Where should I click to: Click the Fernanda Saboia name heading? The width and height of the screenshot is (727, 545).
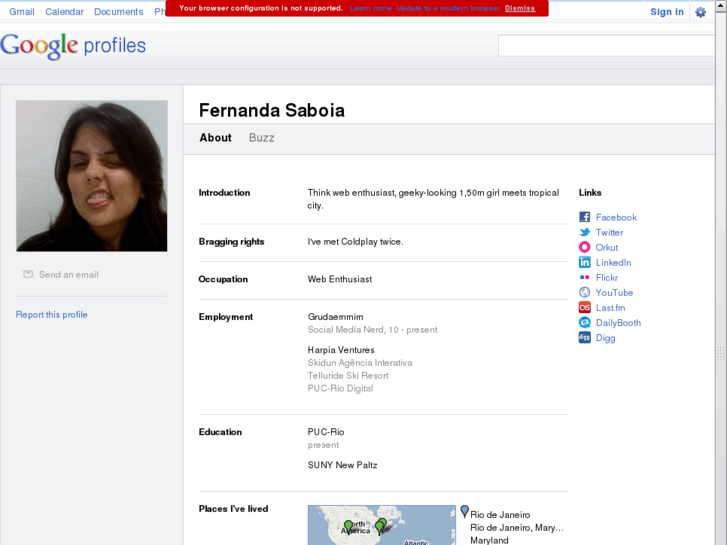pyautogui.click(x=272, y=110)
